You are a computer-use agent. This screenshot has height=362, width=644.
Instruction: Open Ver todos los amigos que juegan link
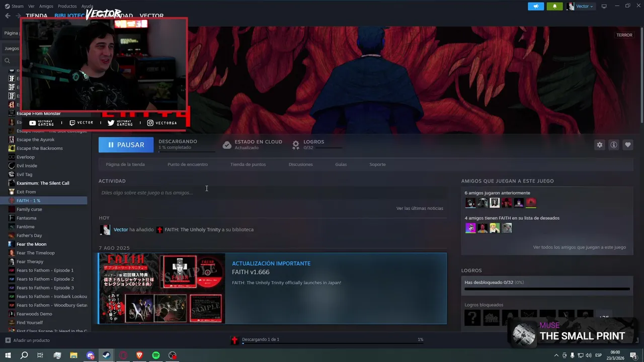point(580,247)
